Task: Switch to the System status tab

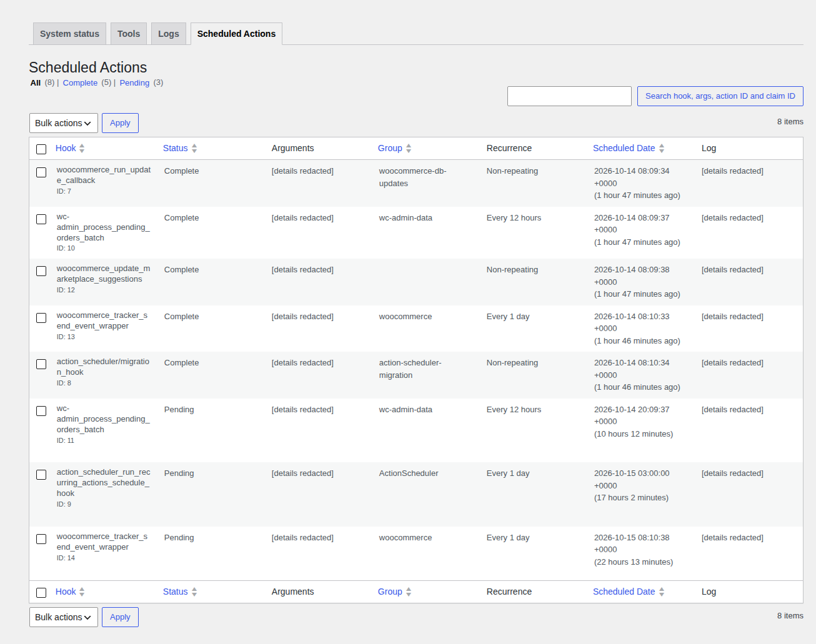Action: coord(69,34)
